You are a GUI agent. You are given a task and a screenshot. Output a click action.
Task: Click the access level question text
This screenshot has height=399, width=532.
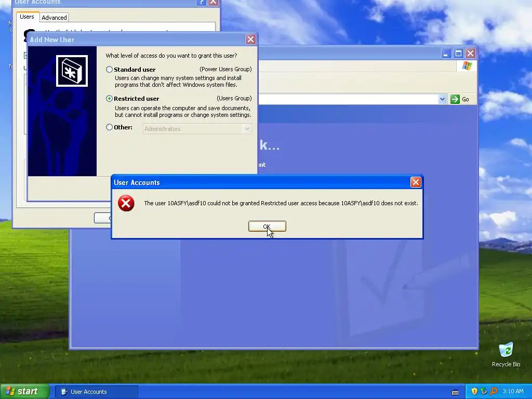(171, 56)
